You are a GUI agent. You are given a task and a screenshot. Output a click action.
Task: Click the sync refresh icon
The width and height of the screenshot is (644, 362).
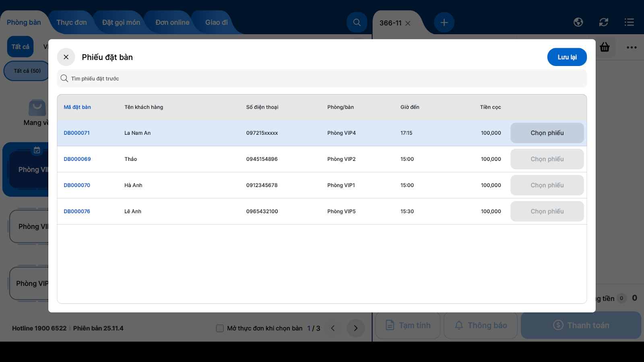point(604,22)
